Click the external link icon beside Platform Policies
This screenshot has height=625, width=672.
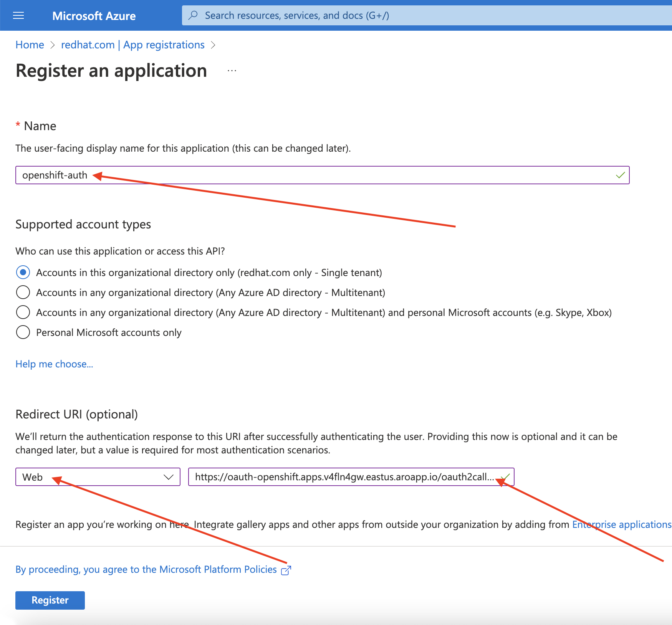click(x=286, y=570)
